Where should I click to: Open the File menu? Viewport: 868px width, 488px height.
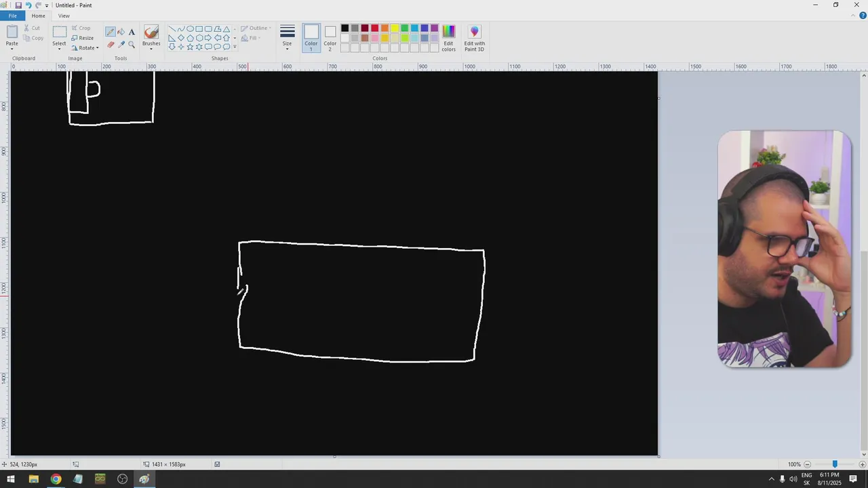point(12,16)
